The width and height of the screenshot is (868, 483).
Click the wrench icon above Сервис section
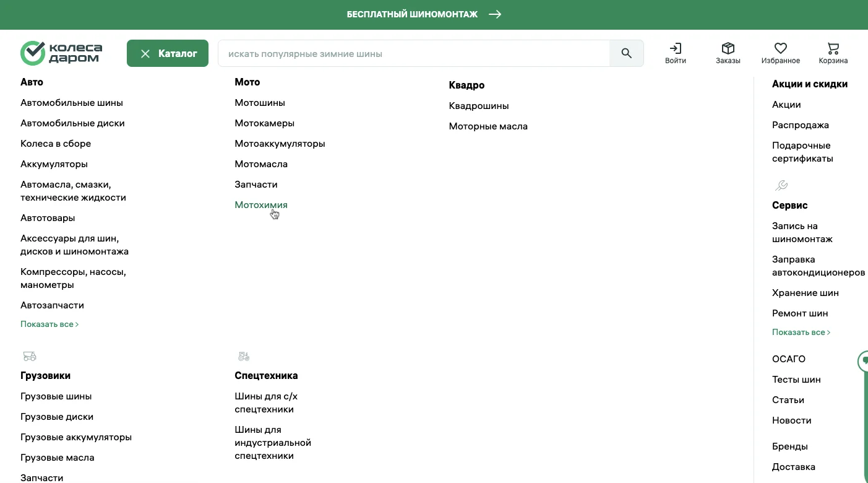coord(781,185)
